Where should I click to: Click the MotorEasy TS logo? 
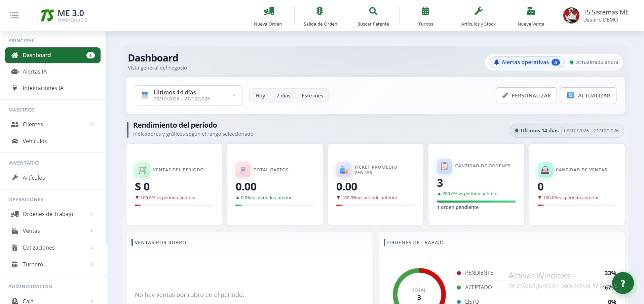tap(47, 15)
